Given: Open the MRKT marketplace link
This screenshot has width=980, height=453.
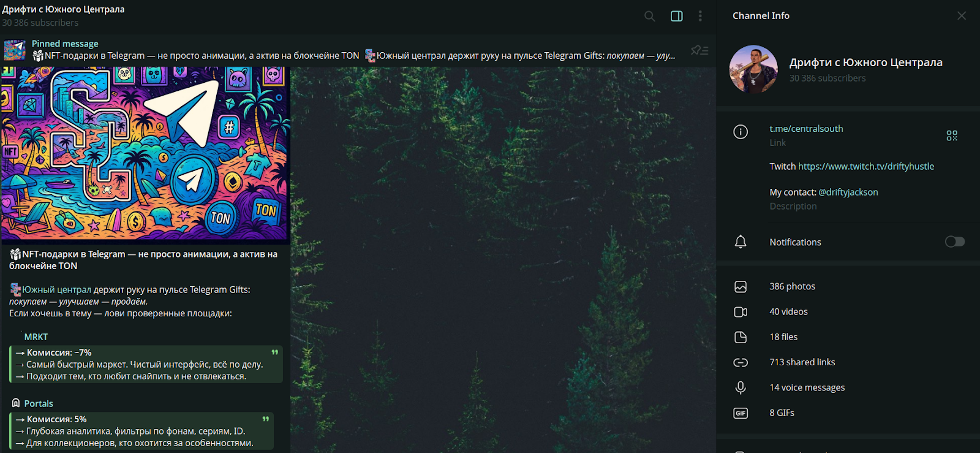Looking at the screenshot, I should [36, 337].
